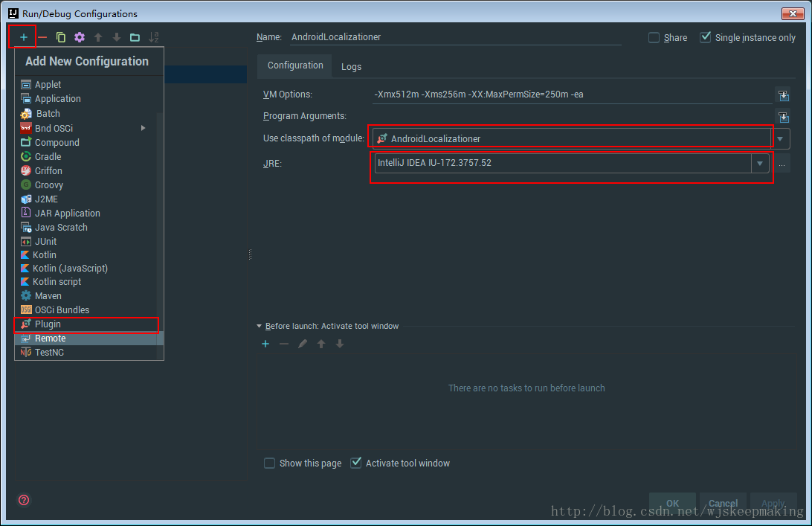Switch to the Configuration tab
The width and height of the screenshot is (812, 526).
(295, 65)
